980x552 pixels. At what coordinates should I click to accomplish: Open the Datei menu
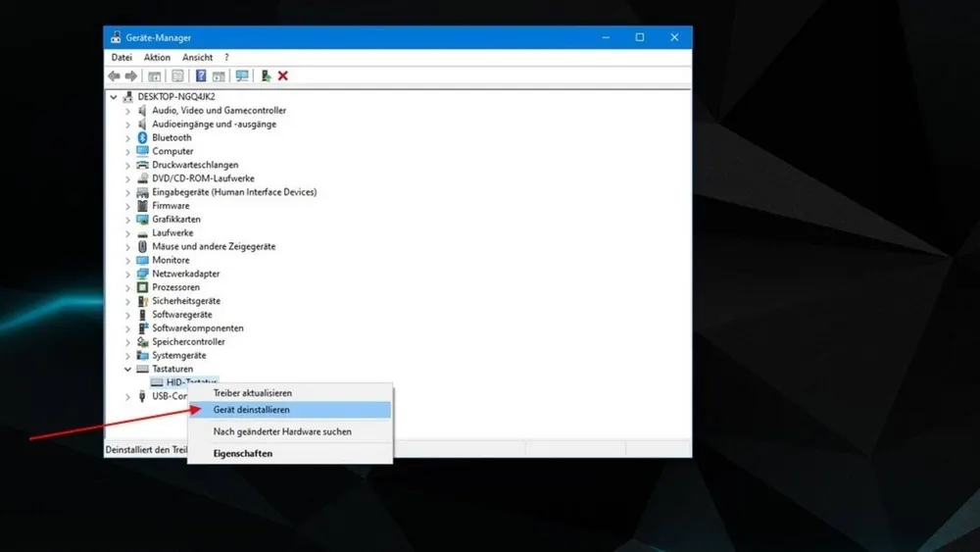coord(122,58)
